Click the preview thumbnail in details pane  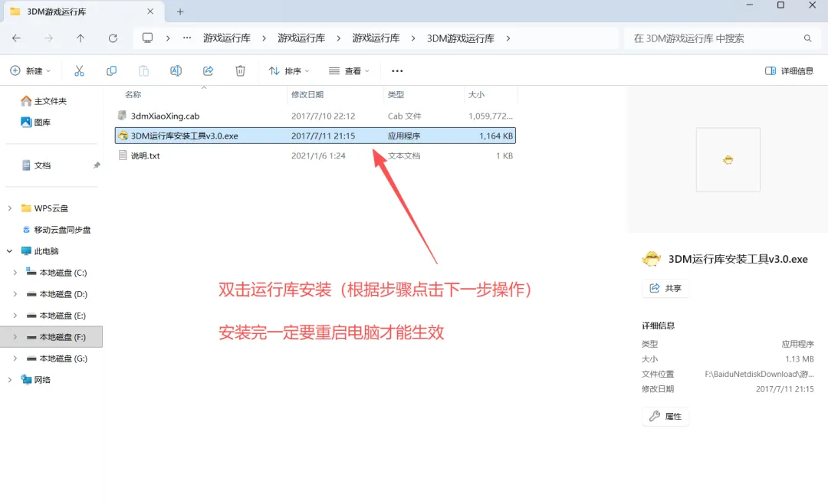728,159
